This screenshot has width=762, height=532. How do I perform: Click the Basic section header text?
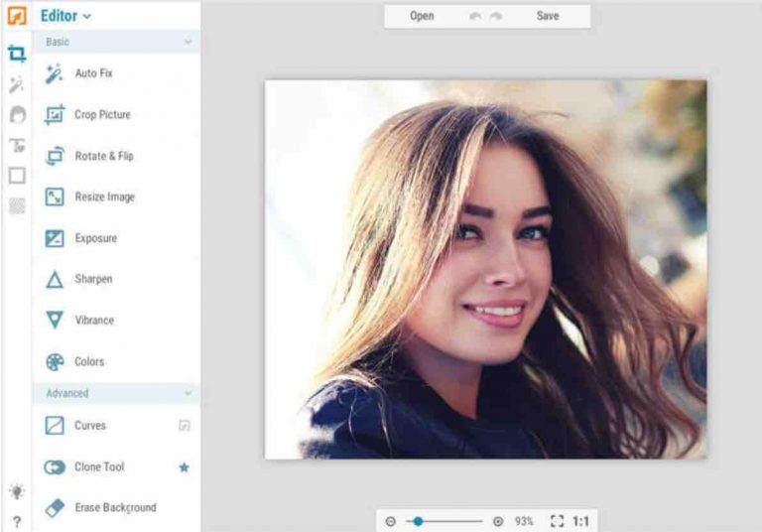pos(58,42)
